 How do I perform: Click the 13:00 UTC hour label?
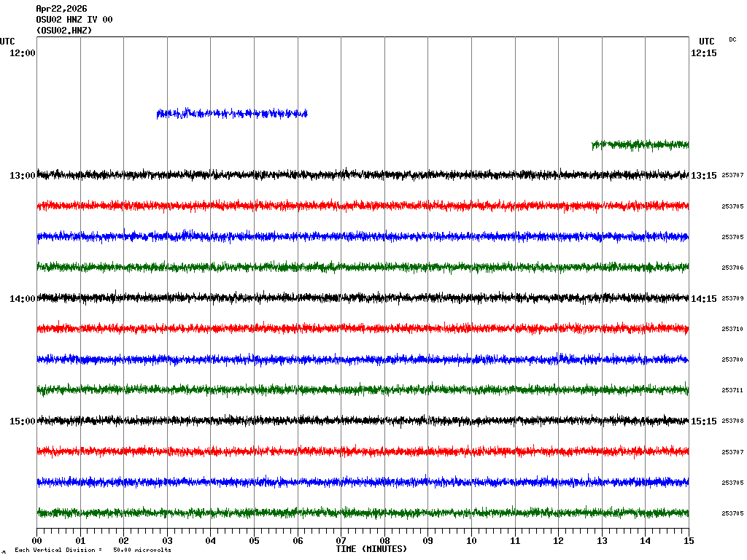click(22, 176)
